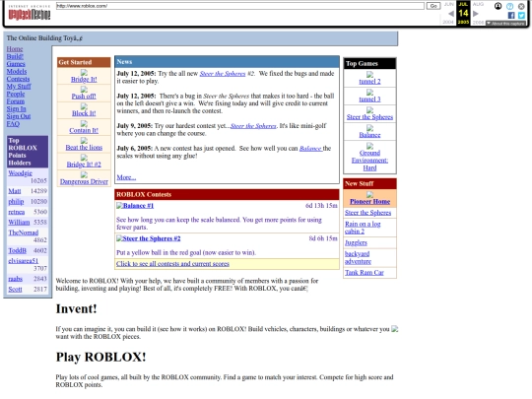Click Sign In link
The height and width of the screenshot is (399, 532).
17,108
